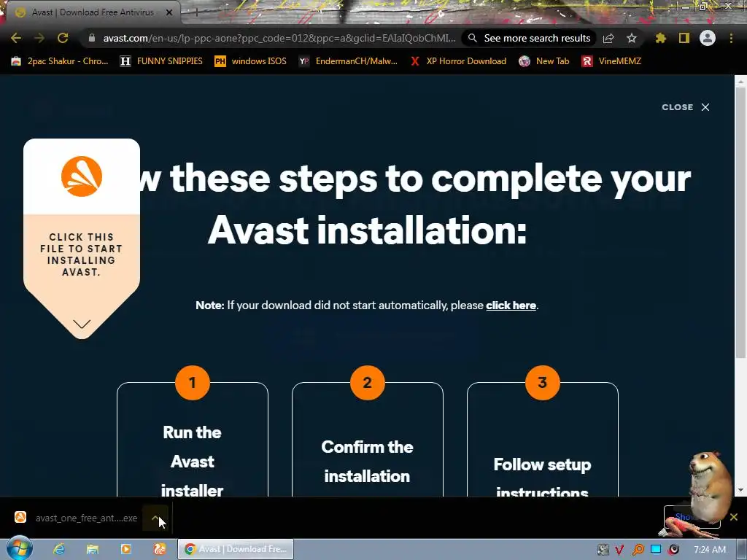Image resolution: width=747 pixels, height=560 pixels.
Task: View site security lock info
Action: click(92, 38)
